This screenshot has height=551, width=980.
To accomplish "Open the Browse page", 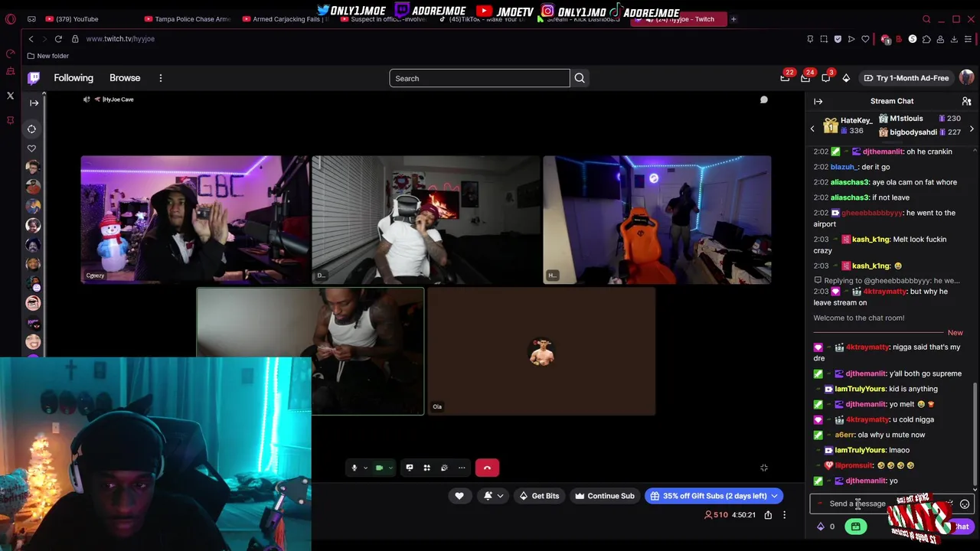I will [x=125, y=78].
